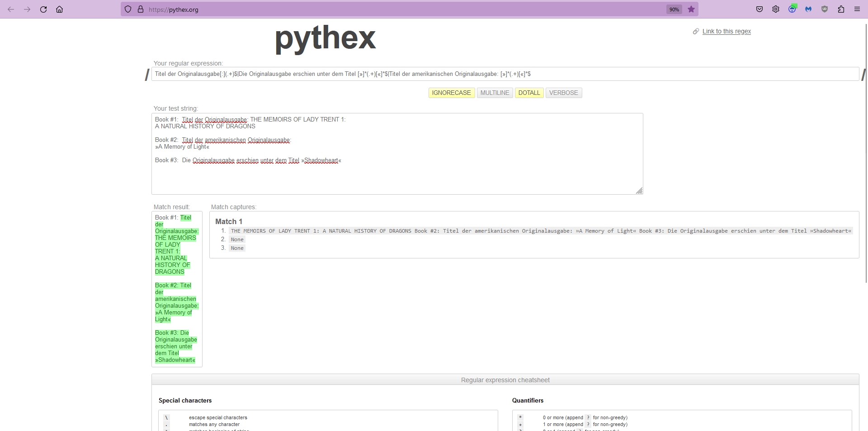Bookmark this page with the star
The image size is (868, 431).
691,9
